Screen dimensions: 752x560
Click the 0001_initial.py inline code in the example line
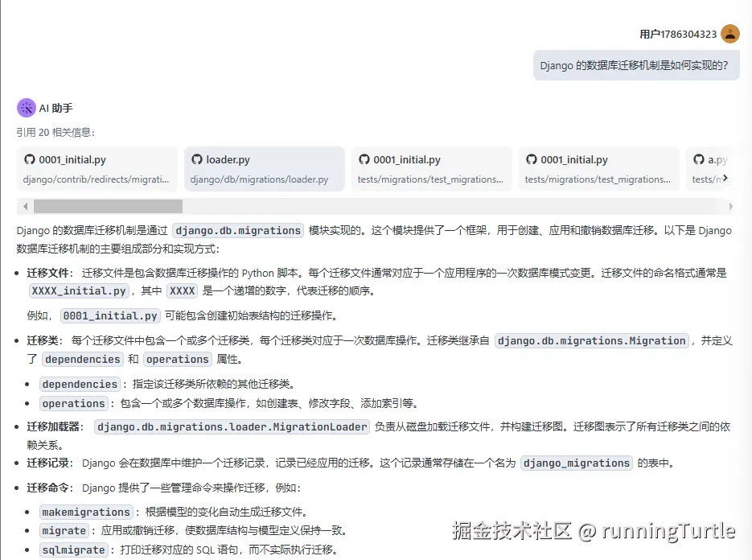110,315
